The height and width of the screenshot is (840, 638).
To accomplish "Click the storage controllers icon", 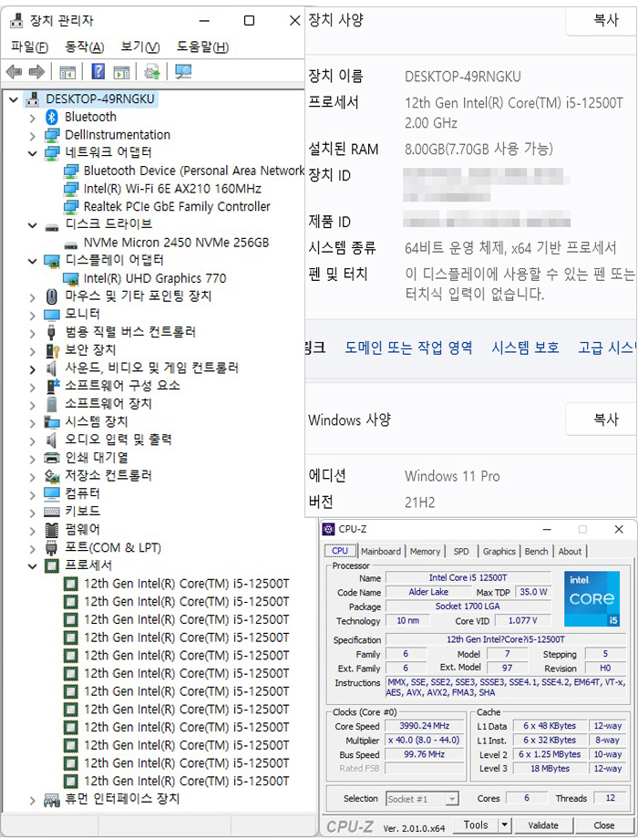I will (x=52, y=476).
